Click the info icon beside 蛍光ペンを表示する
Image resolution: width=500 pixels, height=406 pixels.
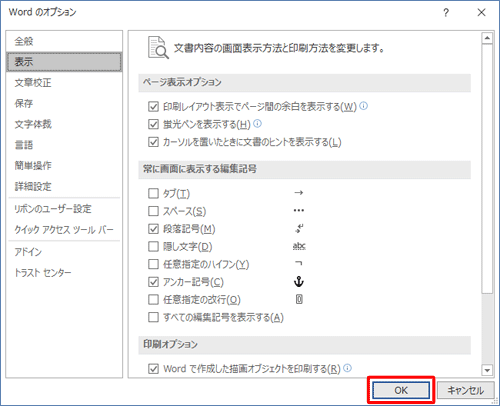click(x=258, y=124)
